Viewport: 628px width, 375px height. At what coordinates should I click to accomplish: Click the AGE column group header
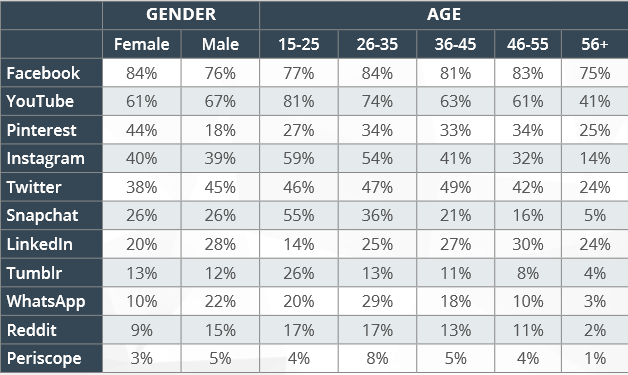(444, 15)
